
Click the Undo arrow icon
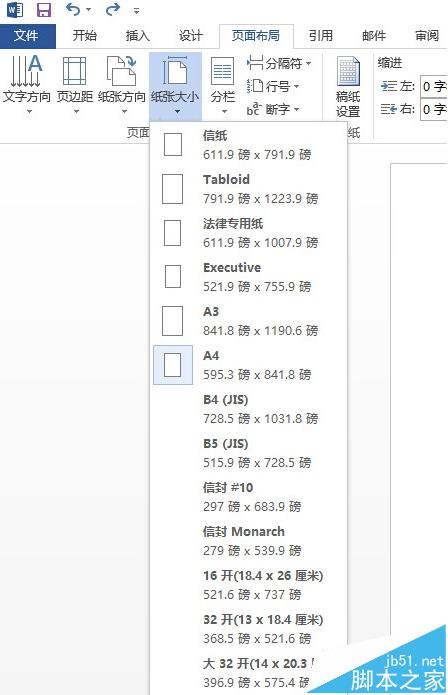(x=73, y=9)
